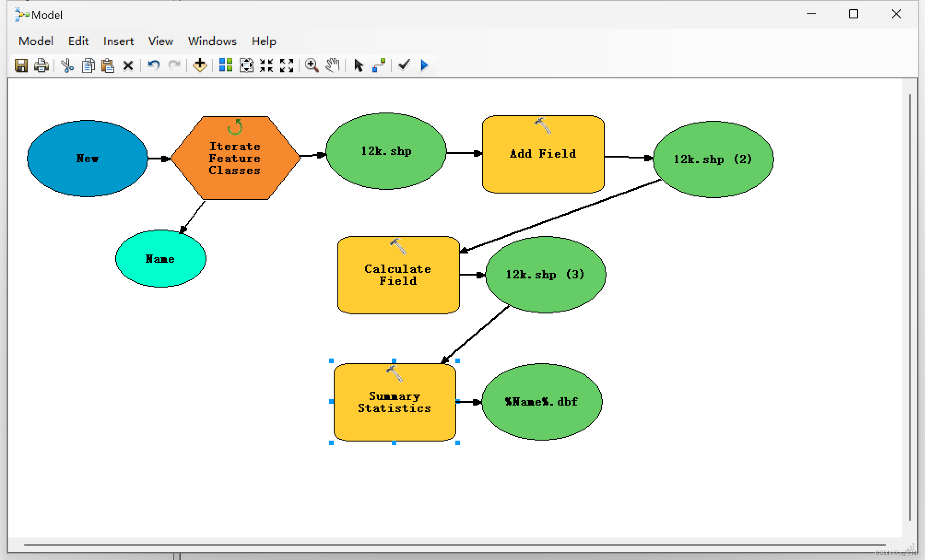Run the model with the blue play button
The height and width of the screenshot is (560, 925).
click(424, 65)
